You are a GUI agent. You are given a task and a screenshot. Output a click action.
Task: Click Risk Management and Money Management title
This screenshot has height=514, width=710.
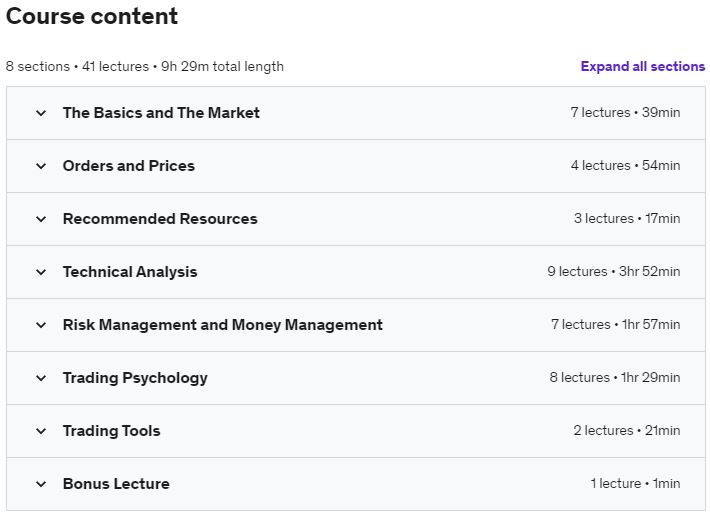tap(223, 325)
